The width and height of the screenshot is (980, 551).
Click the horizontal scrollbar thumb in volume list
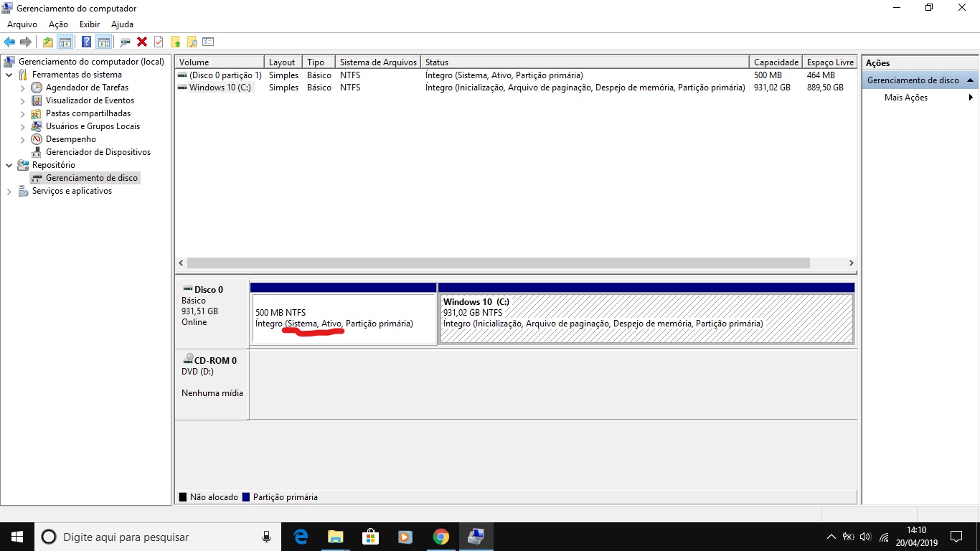coord(498,263)
